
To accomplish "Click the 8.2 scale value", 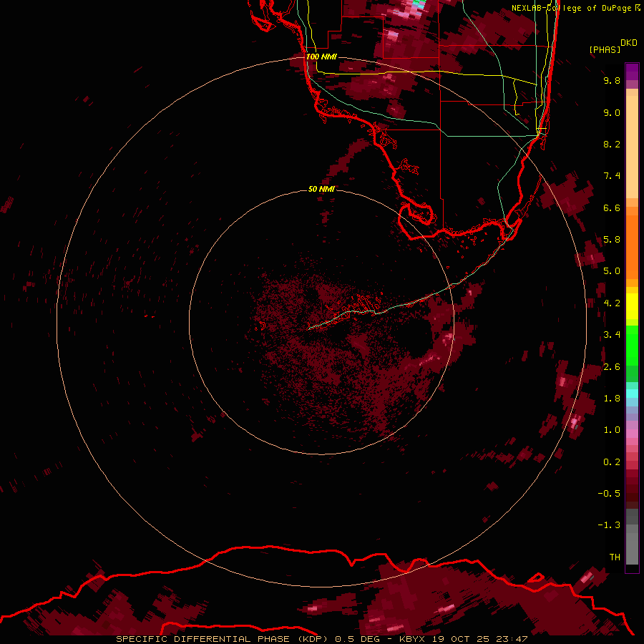I will pyautogui.click(x=612, y=144).
